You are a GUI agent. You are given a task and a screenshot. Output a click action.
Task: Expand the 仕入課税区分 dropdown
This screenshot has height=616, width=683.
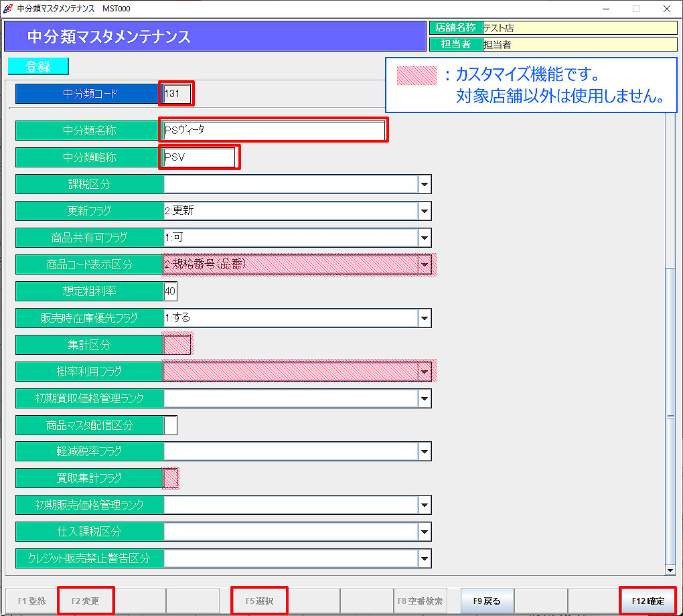point(425,532)
